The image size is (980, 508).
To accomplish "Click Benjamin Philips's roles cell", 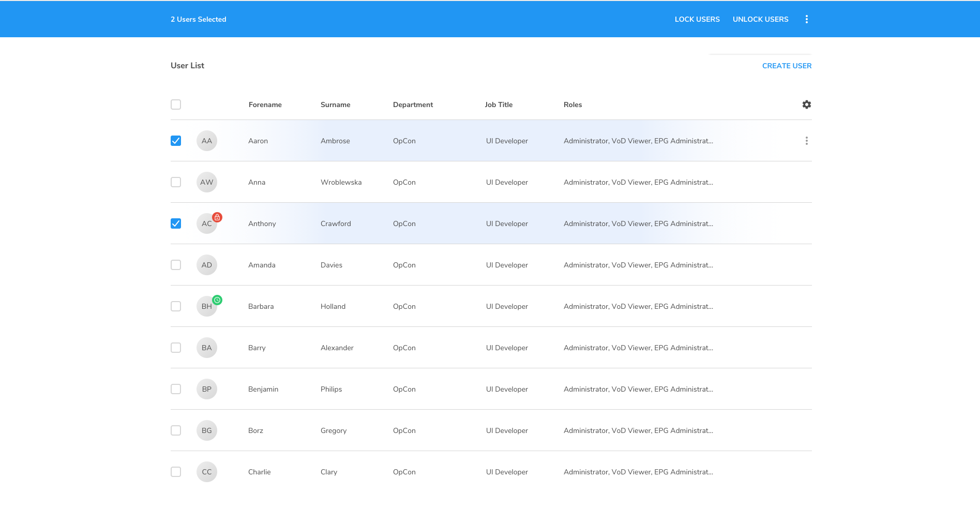I will (638, 389).
